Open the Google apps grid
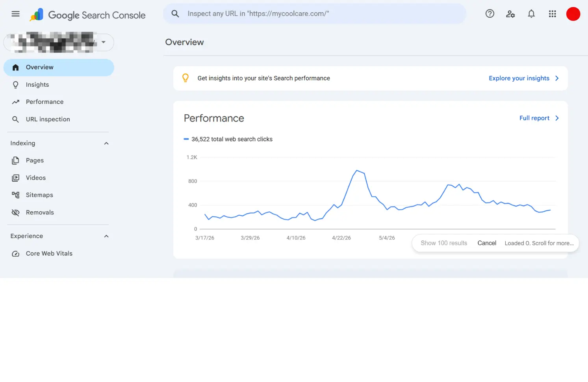588x382 pixels. tap(552, 14)
